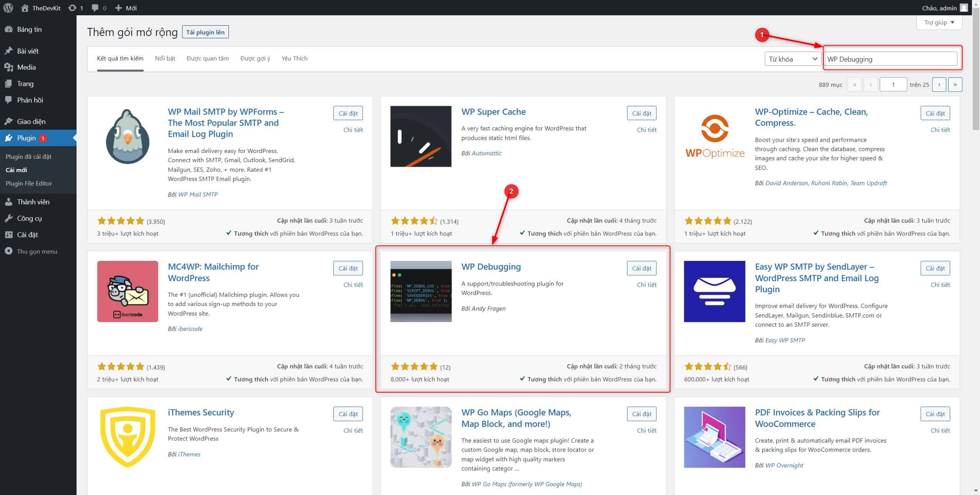Open Công cụ tools menu
The width and height of the screenshot is (980, 495).
[x=38, y=218]
